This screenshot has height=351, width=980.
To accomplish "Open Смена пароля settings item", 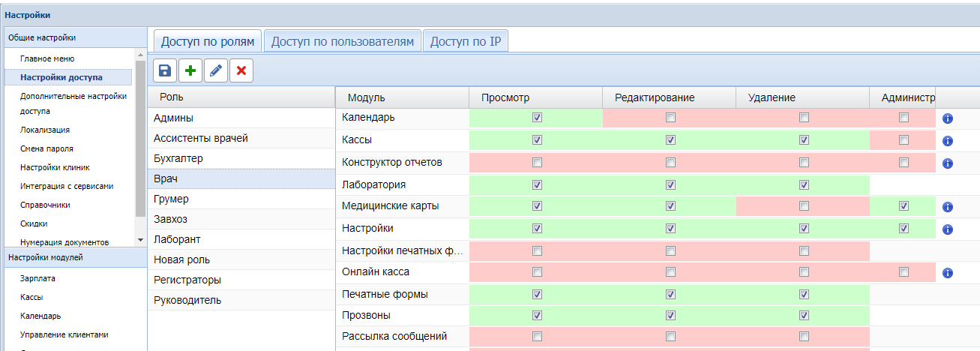I will [x=46, y=148].
